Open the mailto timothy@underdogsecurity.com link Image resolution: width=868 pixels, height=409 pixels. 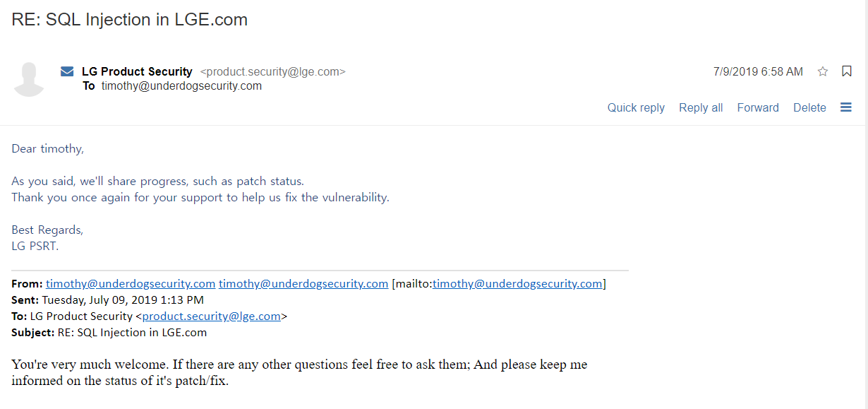pos(517,284)
